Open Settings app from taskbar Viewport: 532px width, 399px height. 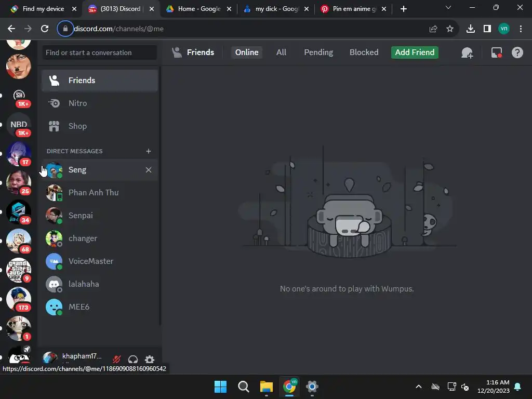coord(312,387)
